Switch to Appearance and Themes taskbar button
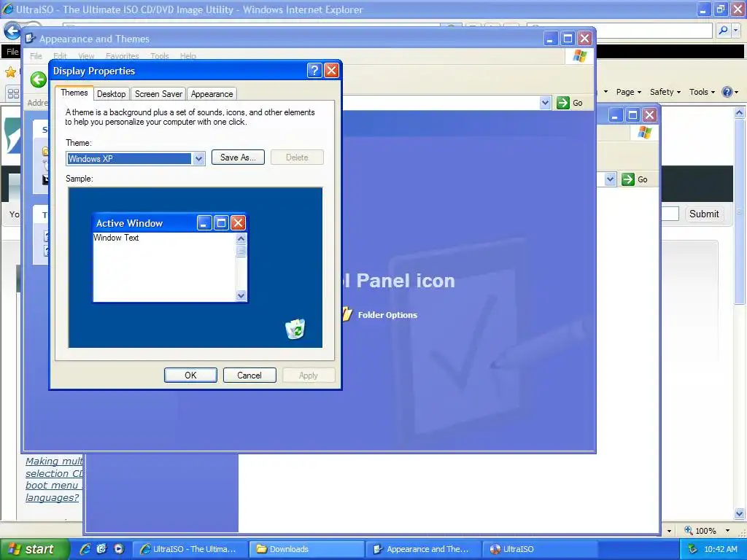 (x=423, y=549)
